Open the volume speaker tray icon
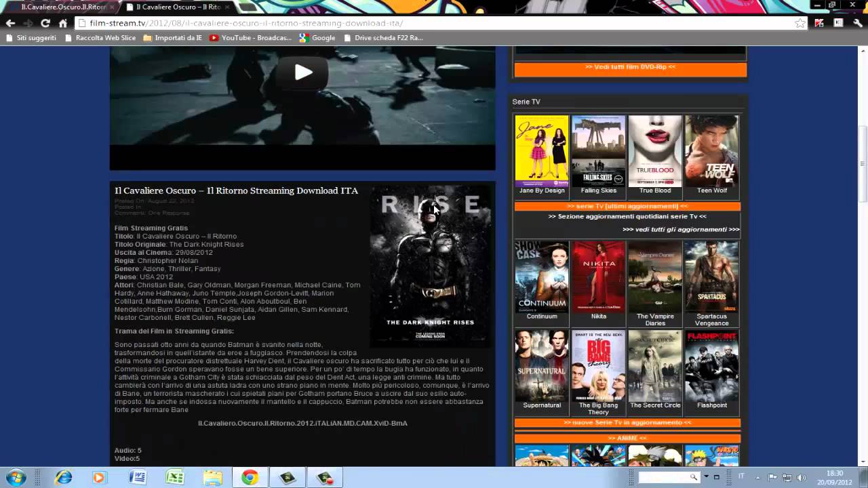The image size is (868, 488). [x=801, y=477]
